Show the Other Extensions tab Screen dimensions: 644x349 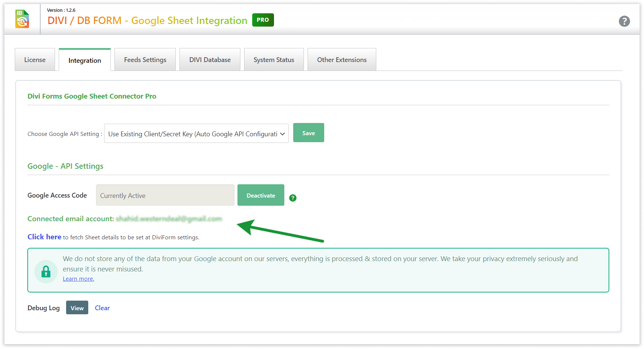(342, 60)
